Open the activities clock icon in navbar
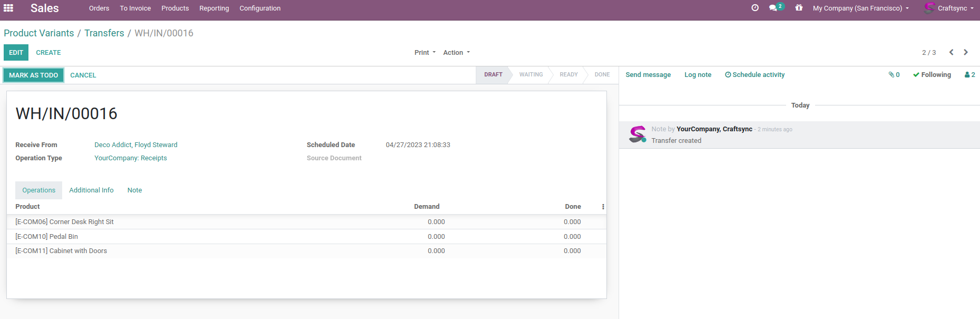 (754, 8)
